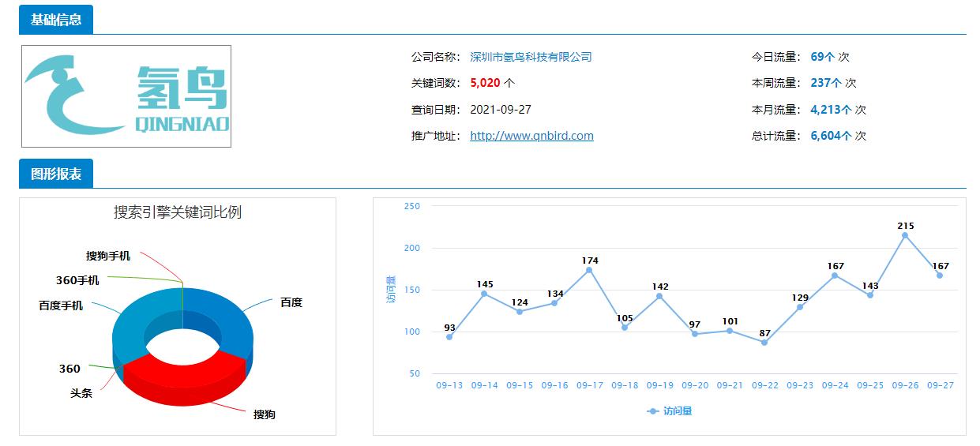Click the y-axis value 250
This screenshot has width=980, height=446.
tap(411, 206)
